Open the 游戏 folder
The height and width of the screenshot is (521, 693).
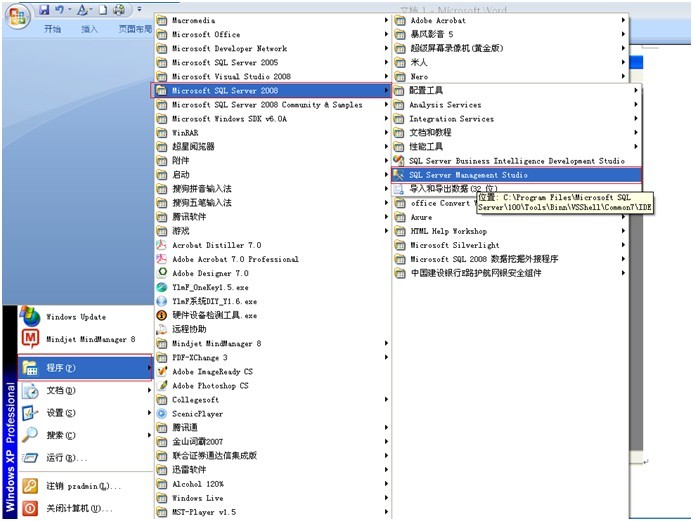272,231
